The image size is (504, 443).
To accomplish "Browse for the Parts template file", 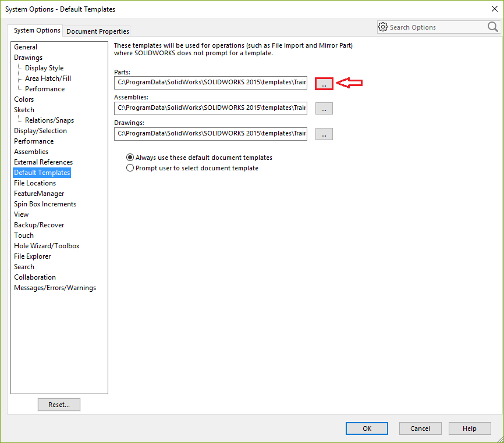I will coord(324,84).
